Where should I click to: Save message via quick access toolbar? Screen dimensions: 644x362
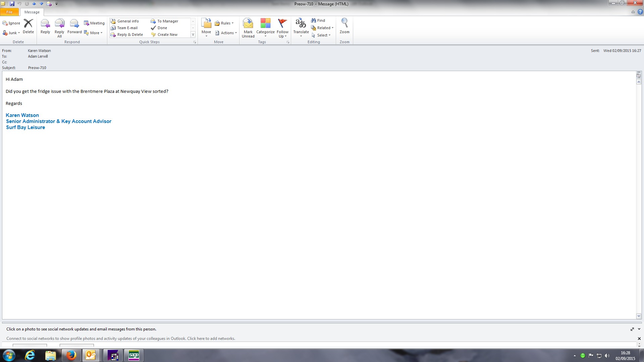[x=12, y=4]
